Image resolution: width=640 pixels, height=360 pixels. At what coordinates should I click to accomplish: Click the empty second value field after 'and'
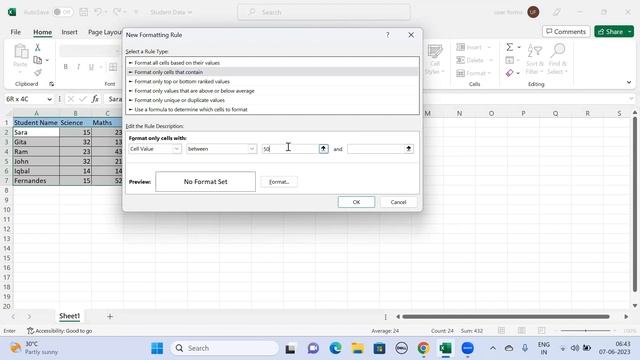(375, 149)
